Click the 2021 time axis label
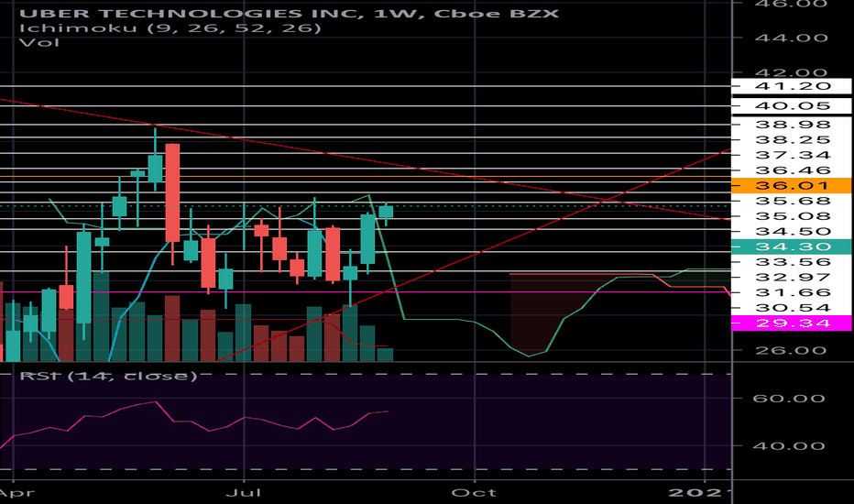This screenshot has width=854, height=504. click(699, 493)
